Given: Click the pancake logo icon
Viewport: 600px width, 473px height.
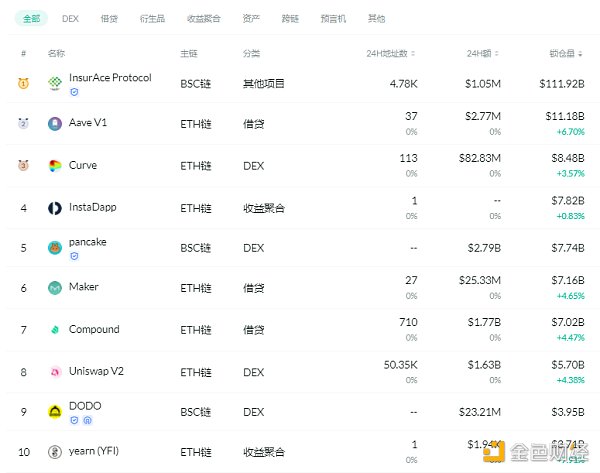Looking at the screenshot, I should 55,247.
